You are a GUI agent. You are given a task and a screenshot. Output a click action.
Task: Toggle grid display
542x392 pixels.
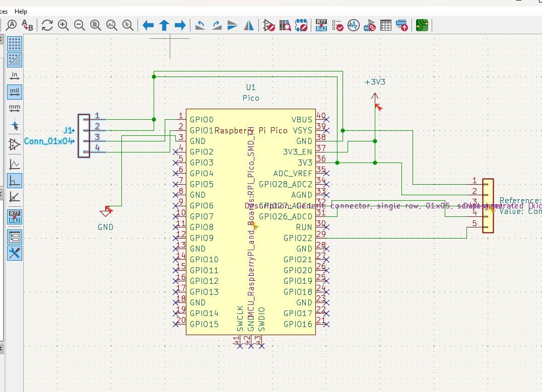[x=15, y=44]
